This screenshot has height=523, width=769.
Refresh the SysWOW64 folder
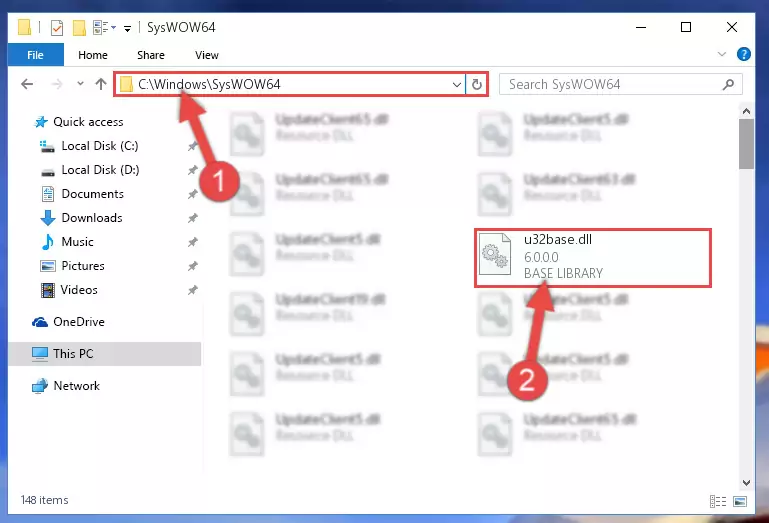476,84
